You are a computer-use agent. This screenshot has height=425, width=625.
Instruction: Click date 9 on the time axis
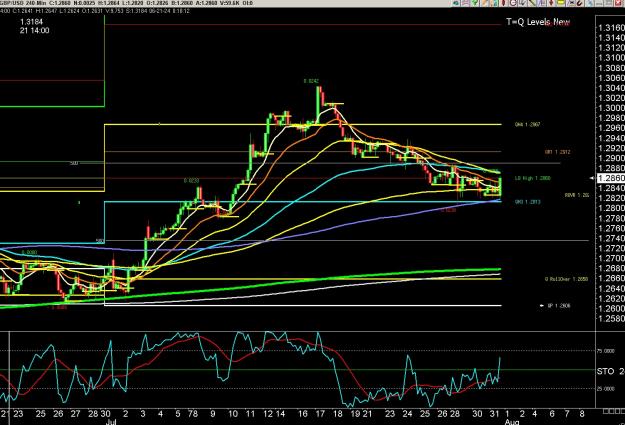coord(213,414)
